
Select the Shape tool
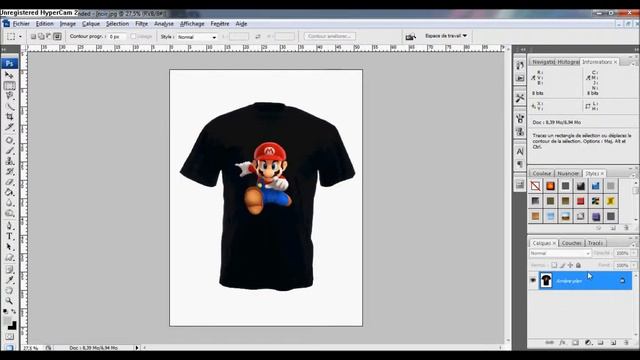9,258
